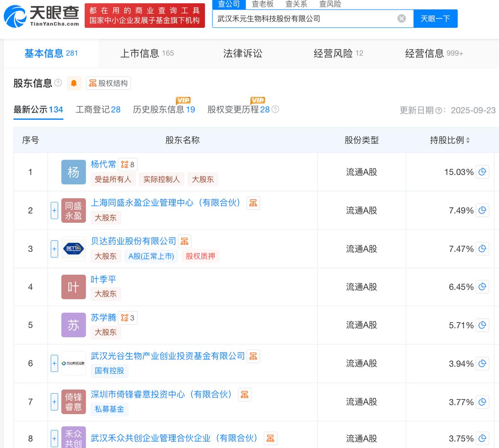Click the company name search input
Screen dimensions: 499x448
click(x=304, y=19)
